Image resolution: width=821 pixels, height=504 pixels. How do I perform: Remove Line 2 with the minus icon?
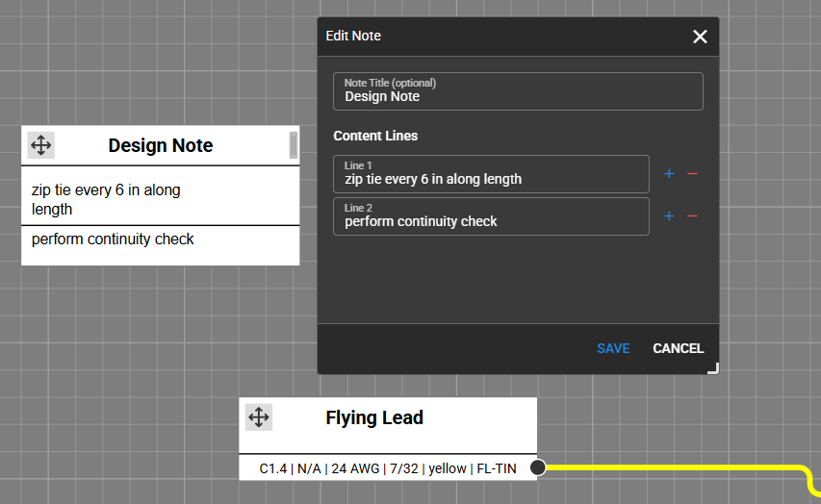click(x=692, y=216)
